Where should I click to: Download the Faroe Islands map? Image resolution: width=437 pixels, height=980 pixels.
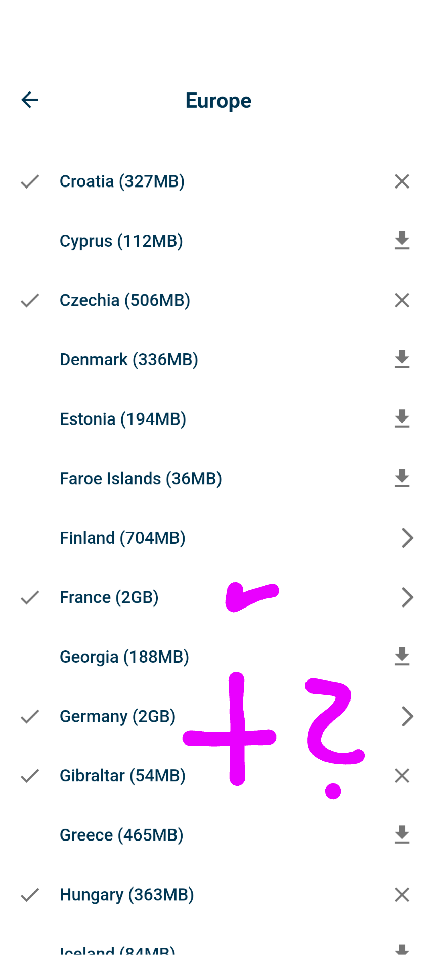[x=402, y=478]
